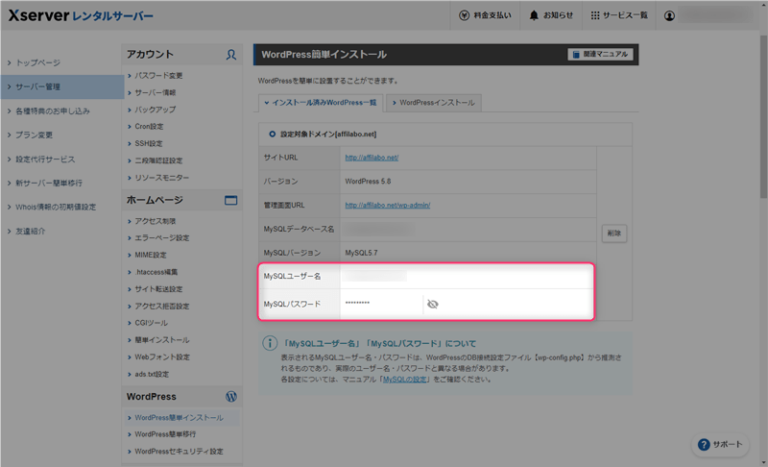Image resolution: width=768 pixels, height=467 pixels.
Task: Click the ホームページ window icon
Action: coord(231,200)
